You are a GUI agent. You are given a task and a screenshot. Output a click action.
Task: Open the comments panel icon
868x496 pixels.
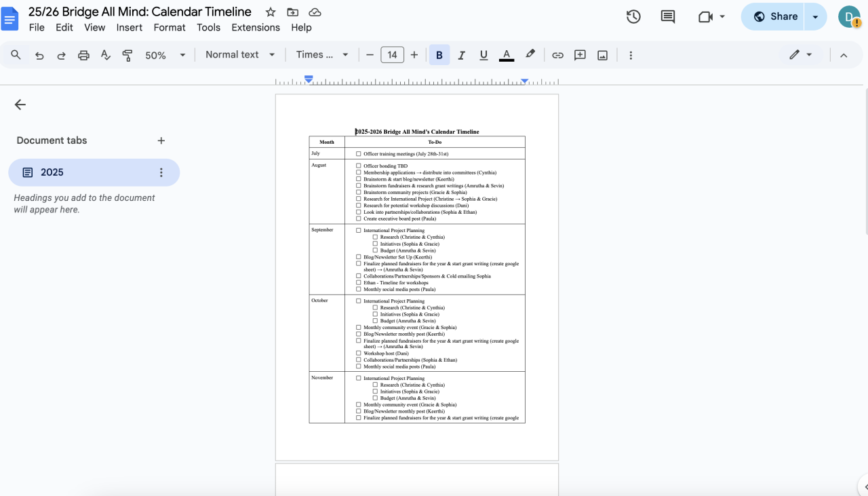[668, 17]
